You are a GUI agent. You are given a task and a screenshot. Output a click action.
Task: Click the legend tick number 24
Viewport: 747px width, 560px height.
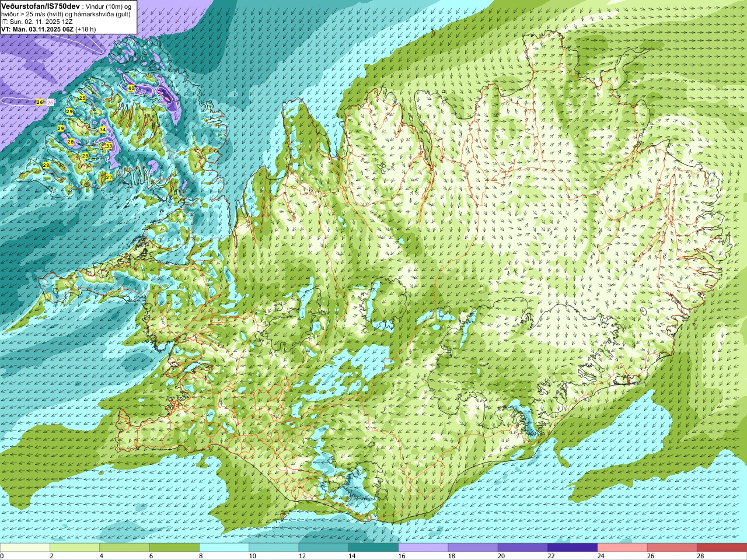[601, 556]
